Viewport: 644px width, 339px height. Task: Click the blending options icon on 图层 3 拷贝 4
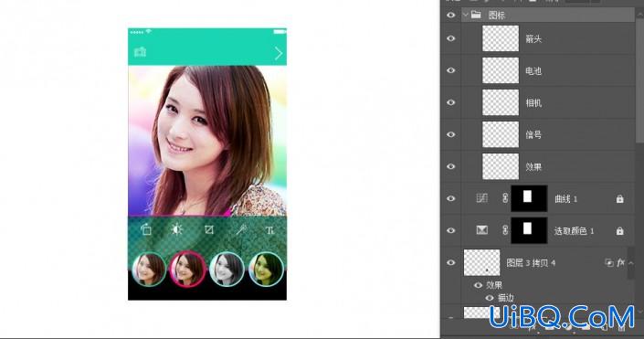click(x=609, y=262)
